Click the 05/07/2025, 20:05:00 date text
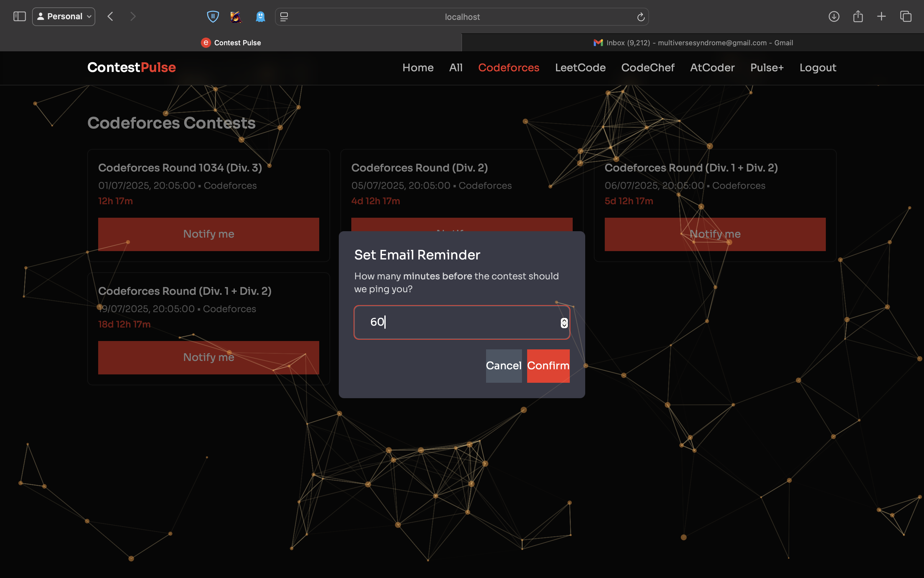The width and height of the screenshot is (924, 578). pyautogui.click(x=400, y=186)
